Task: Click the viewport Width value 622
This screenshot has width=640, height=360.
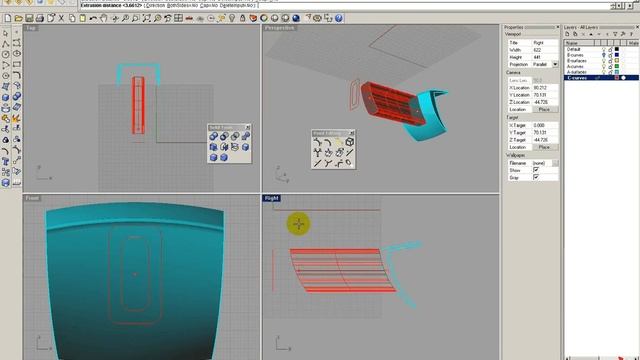Action: click(545, 50)
